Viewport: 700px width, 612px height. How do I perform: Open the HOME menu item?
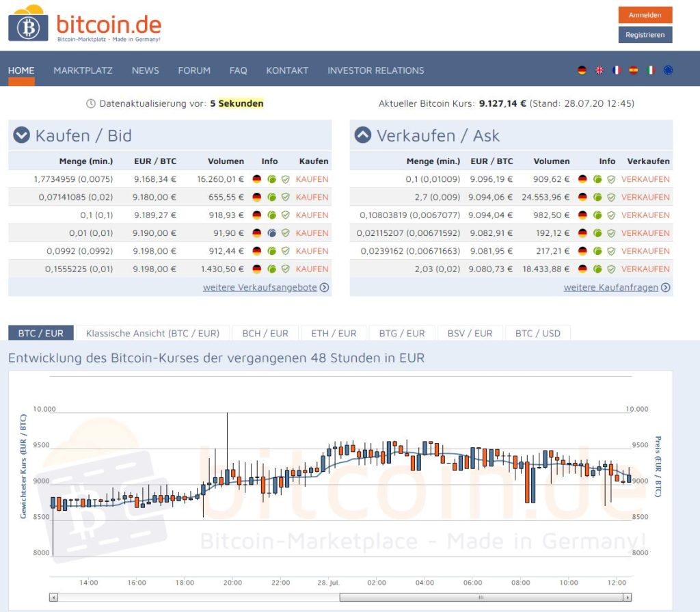21,70
